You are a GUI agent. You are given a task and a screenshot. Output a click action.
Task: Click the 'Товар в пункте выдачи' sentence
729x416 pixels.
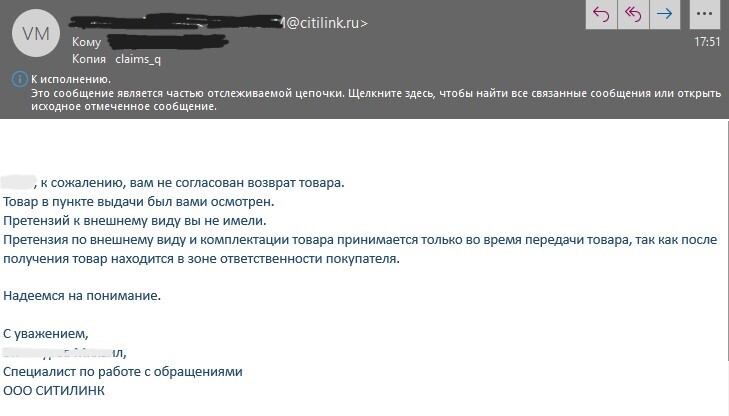click(132, 201)
